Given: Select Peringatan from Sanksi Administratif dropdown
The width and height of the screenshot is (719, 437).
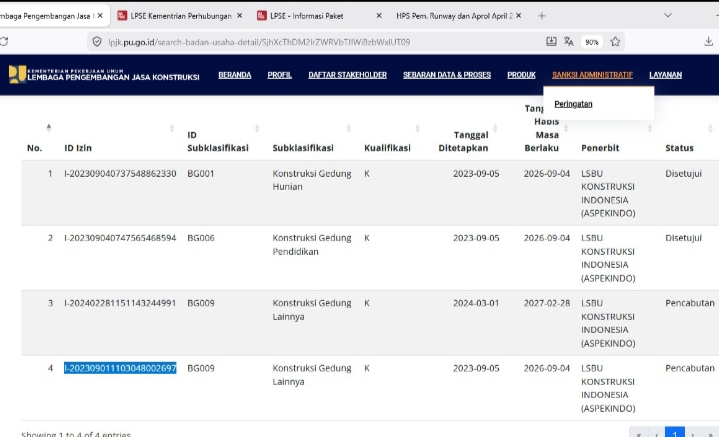Looking at the screenshot, I should pyautogui.click(x=573, y=103).
